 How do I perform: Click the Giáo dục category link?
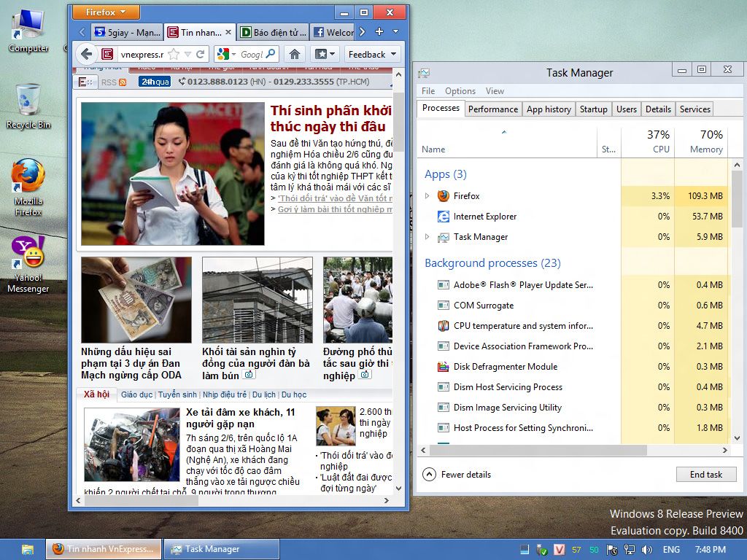(136, 394)
